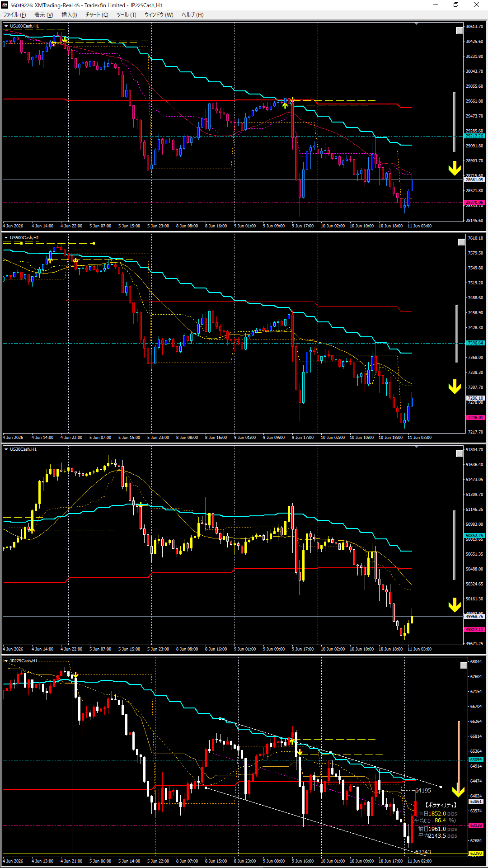This screenshot has height=868, width=488.
Task: Click the ボラティリティ volatility label
Action: pyautogui.click(x=440, y=805)
